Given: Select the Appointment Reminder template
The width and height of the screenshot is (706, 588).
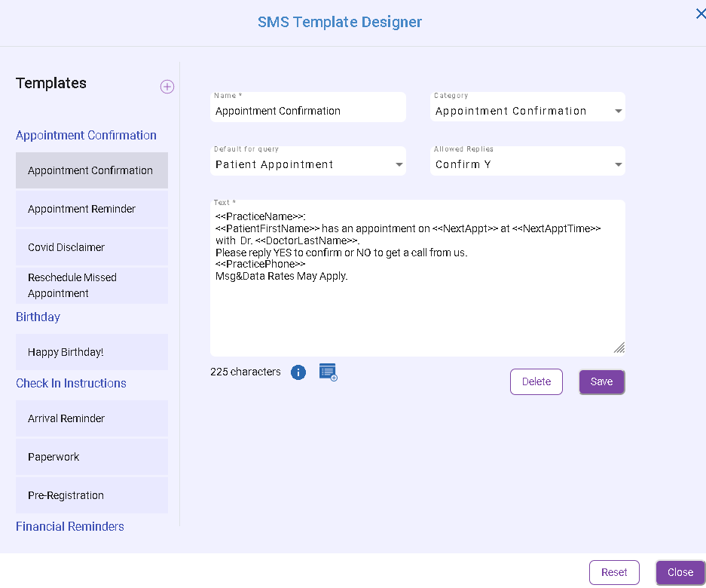Looking at the screenshot, I should pos(92,209).
